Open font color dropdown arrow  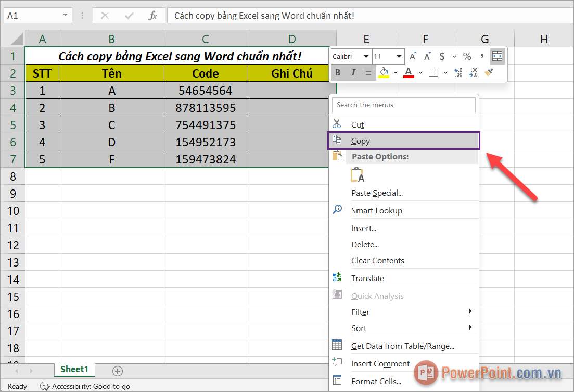pos(420,72)
